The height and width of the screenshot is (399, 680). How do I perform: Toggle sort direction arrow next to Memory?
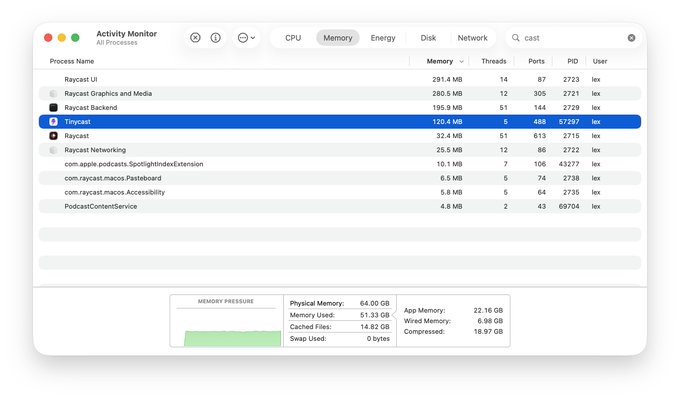click(x=461, y=62)
